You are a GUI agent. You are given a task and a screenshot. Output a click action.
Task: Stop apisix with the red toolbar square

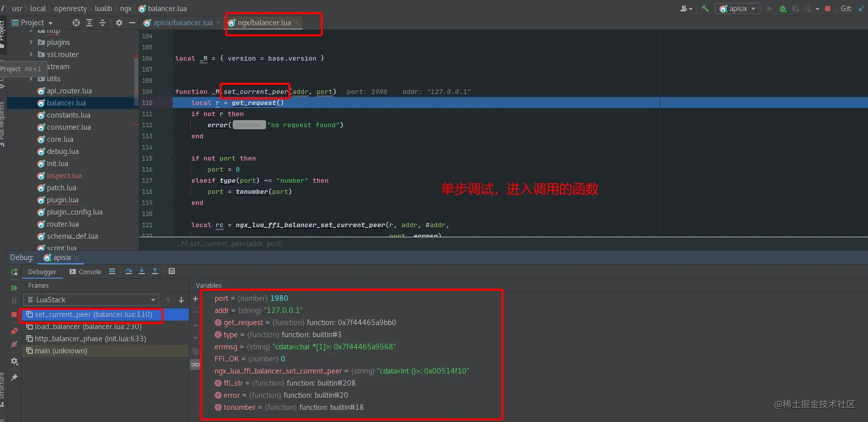828,9
